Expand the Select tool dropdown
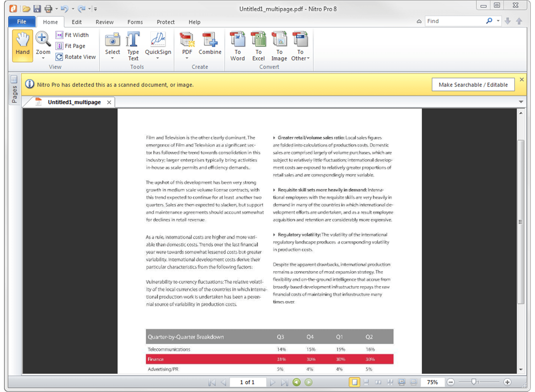 pyautogui.click(x=112, y=58)
